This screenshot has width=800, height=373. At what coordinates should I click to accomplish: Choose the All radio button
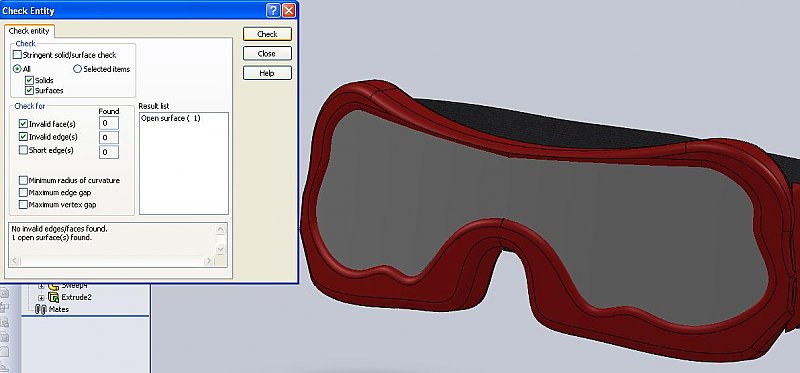[x=17, y=69]
